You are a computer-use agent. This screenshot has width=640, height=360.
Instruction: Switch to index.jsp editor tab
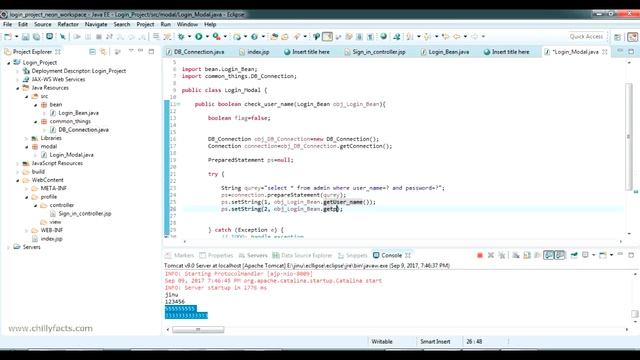pos(254,52)
